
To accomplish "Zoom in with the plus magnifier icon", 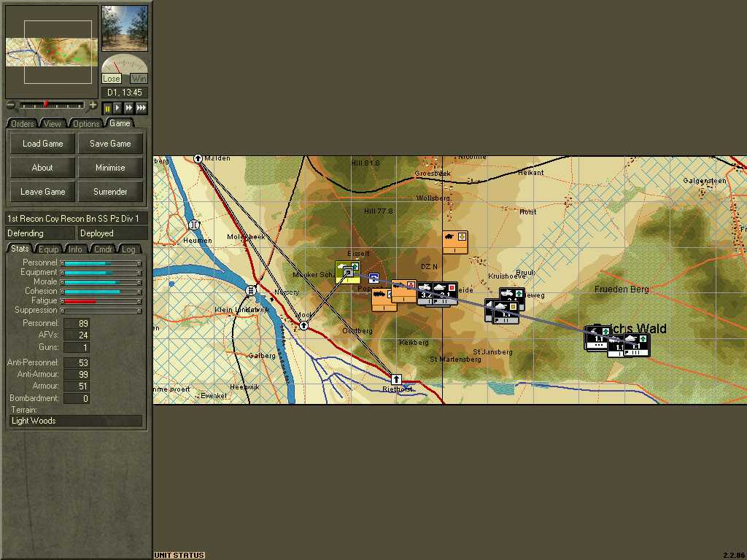I will click(93, 105).
